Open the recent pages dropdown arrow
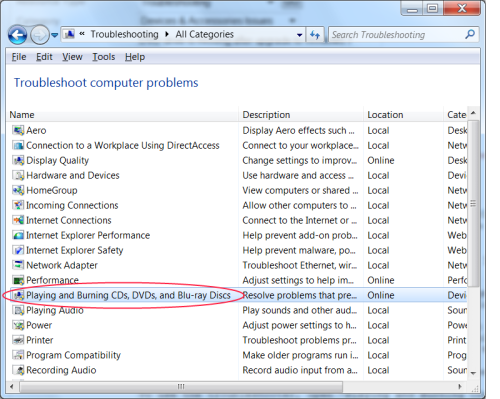Viewport: 500px width, 399px height. pyautogui.click(x=55, y=35)
